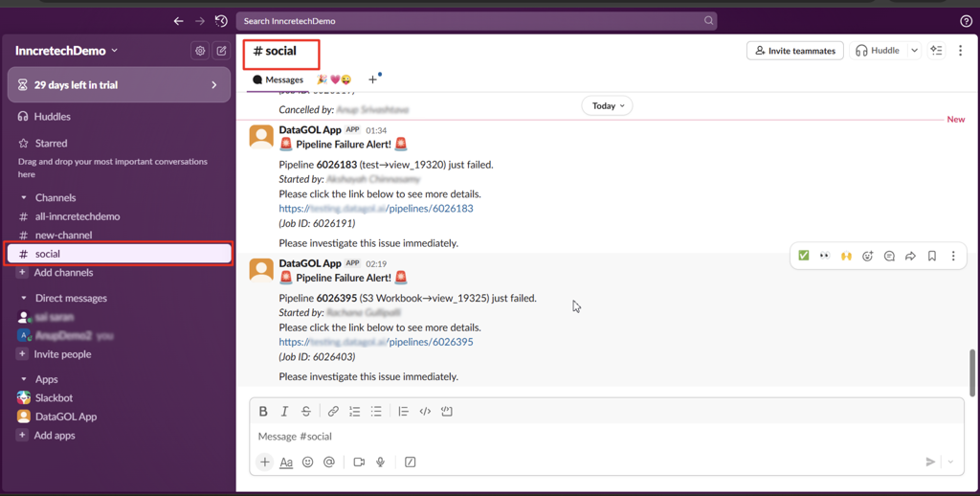
Task: Open the InncretechDemo workspace dropdown
Action: point(67,51)
